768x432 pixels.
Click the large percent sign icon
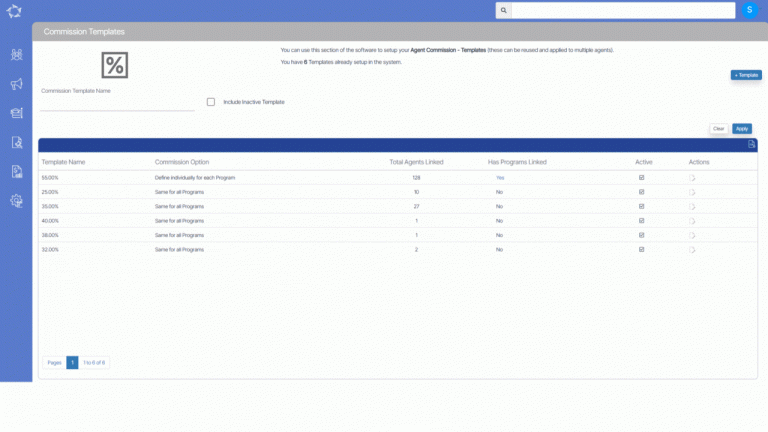point(115,65)
